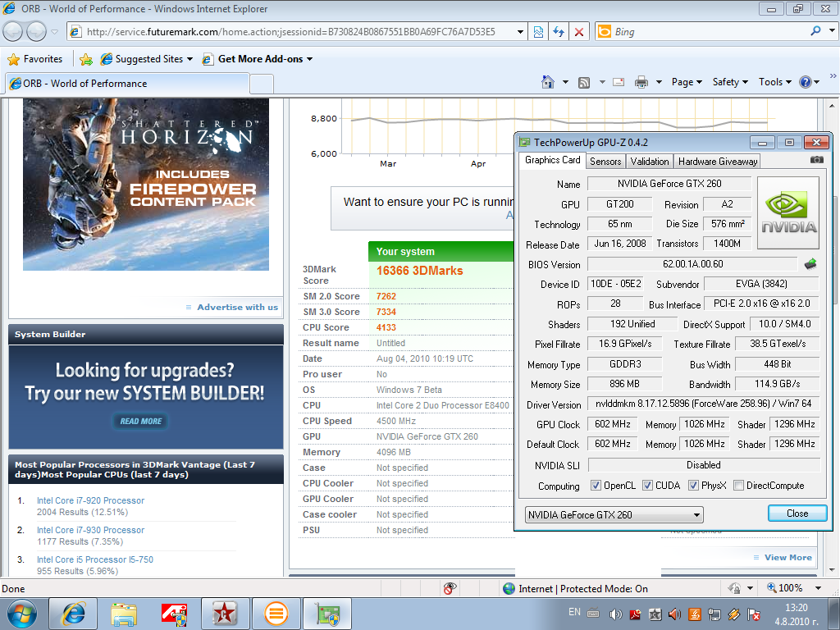Viewport: 840px width, 630px height.
Task: Click the page vertical scrollbar down arrow
Action: (832, 570)
